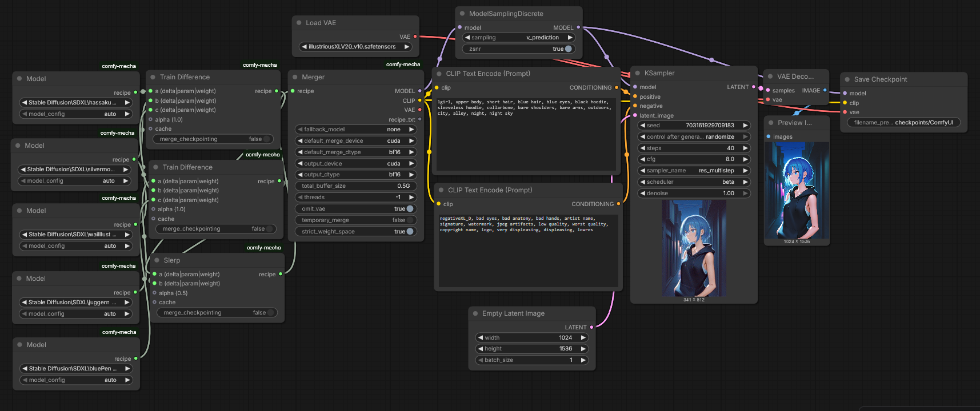Click the Load VAE node collapse dot
This screenshot has width=980, height=411.
[x=299, y=23]
